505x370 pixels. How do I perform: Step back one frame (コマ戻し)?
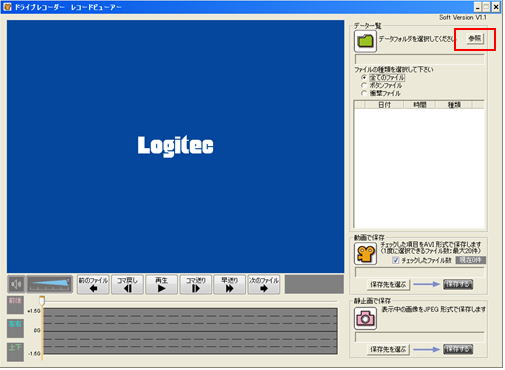127,284
